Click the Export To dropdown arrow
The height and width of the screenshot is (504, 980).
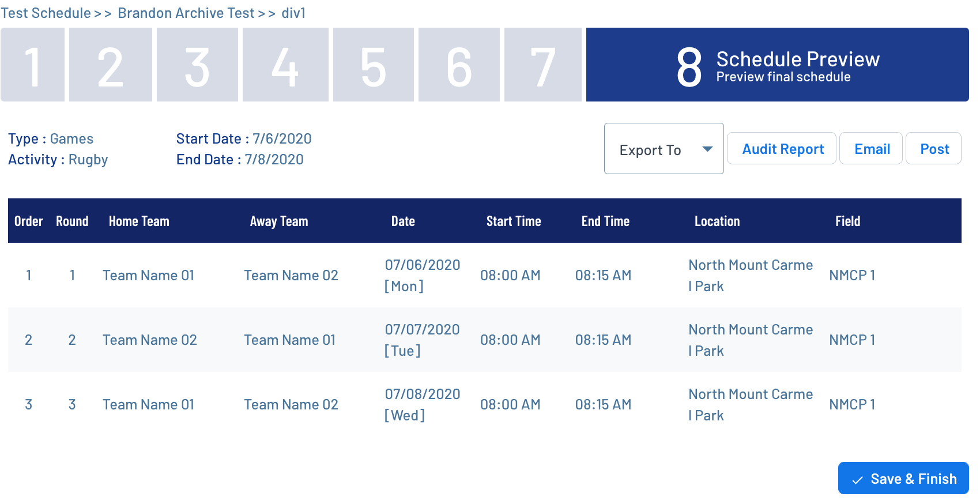(x=707, y=149)
